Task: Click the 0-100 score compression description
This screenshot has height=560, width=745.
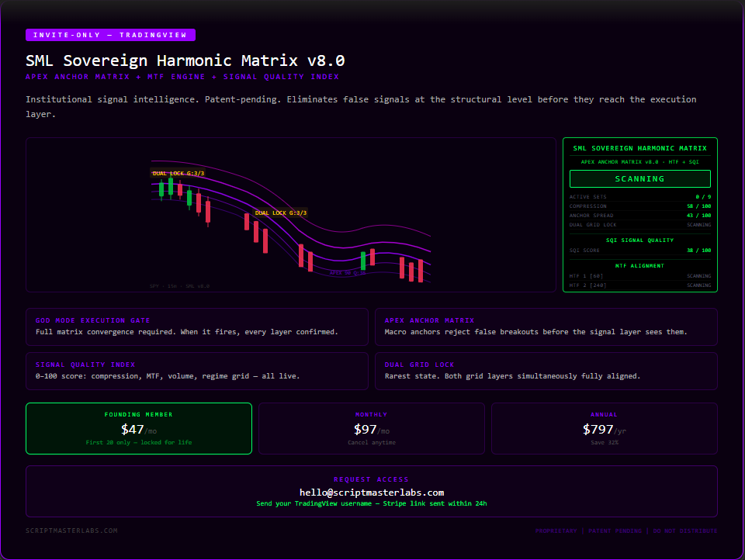Action: pyautogui.click(x=168, y=375)
